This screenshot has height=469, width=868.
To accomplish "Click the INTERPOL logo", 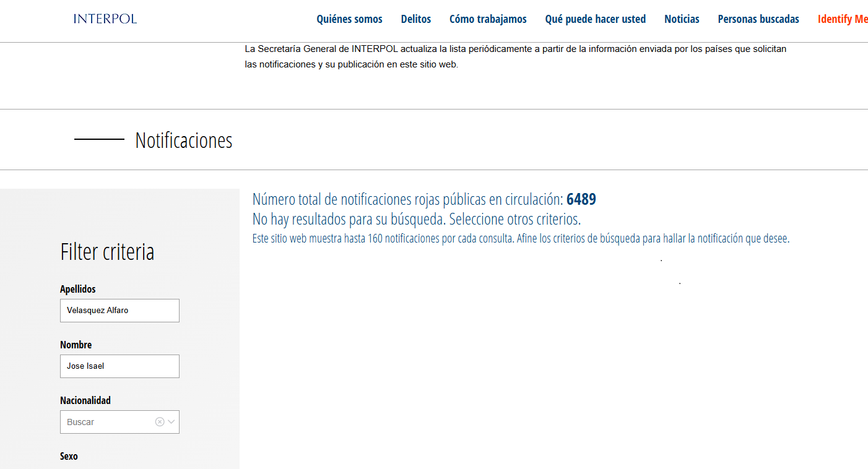I will [105, 19].
